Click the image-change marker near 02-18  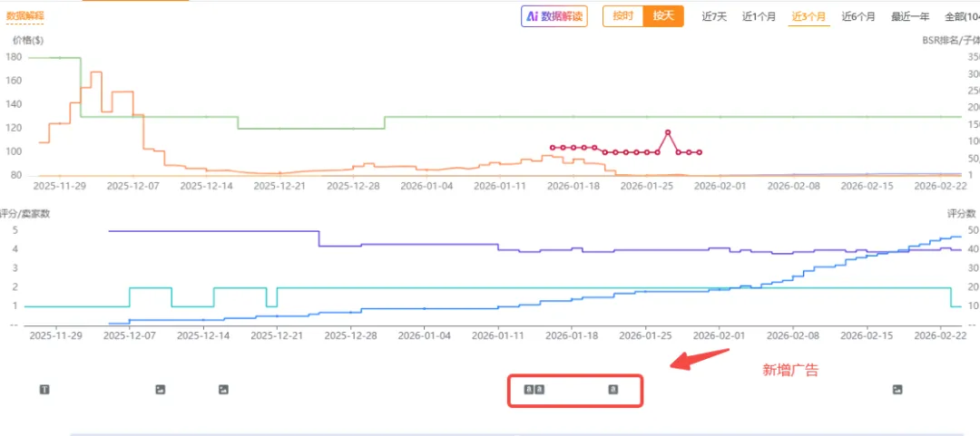coord(897,390)
